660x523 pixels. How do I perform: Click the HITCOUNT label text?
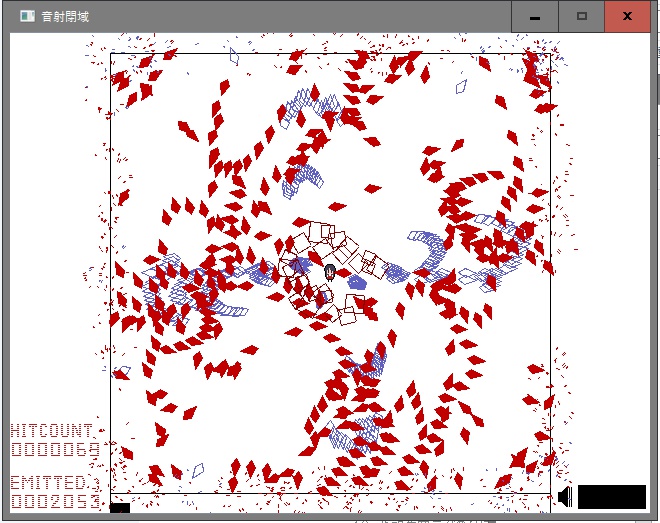[51, 431]
